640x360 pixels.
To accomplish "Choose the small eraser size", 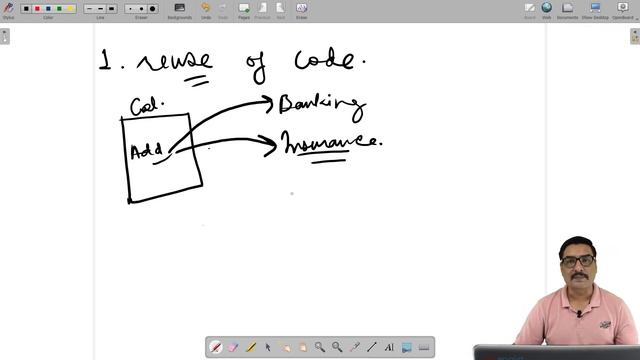I will (131, 9).
